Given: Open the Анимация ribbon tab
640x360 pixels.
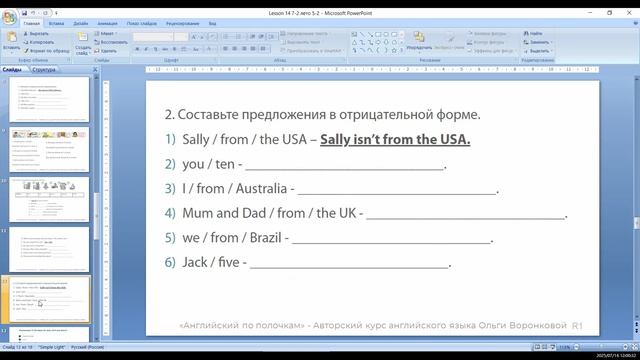Looking at the screenshot, I should click(108, 23).
